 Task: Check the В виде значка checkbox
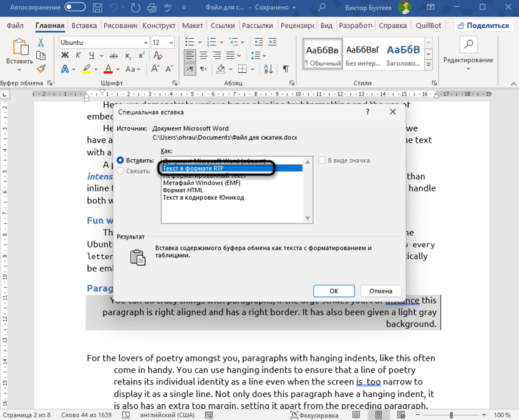pos(322,160)
